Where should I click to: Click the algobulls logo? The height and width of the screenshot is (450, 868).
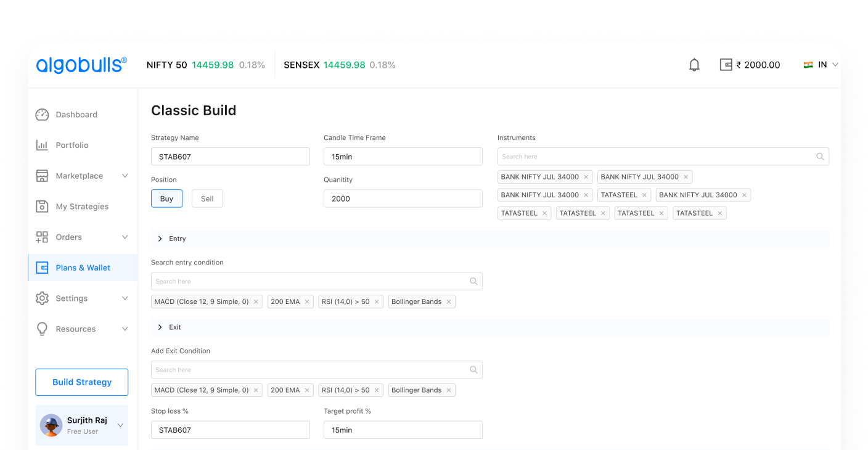pyautogui.click(x=81, y=65)
